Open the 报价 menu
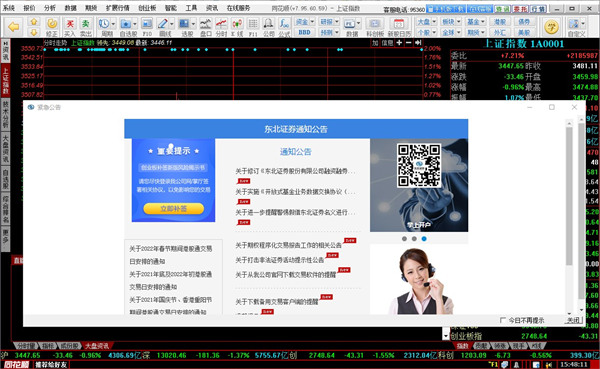This screenshot has height=369, width=600. (x=29, y=8)
